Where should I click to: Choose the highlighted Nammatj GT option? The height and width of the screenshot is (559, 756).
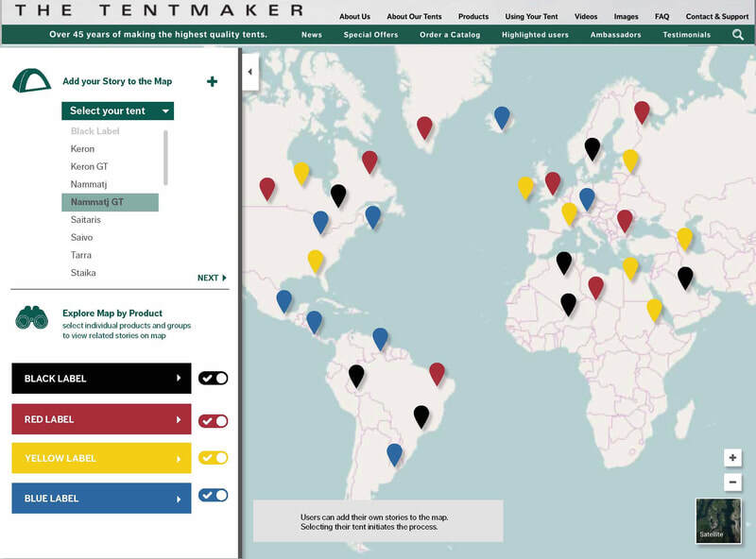coord(110,202)
